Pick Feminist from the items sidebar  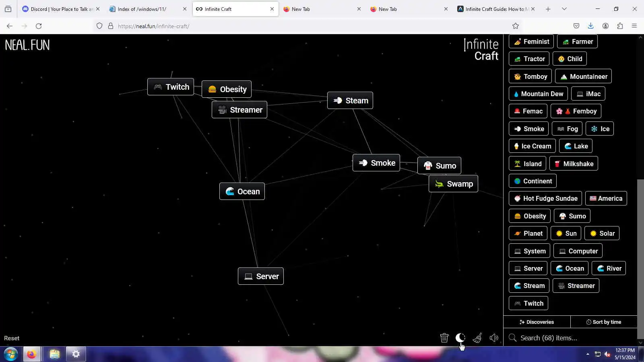[531, 41]
